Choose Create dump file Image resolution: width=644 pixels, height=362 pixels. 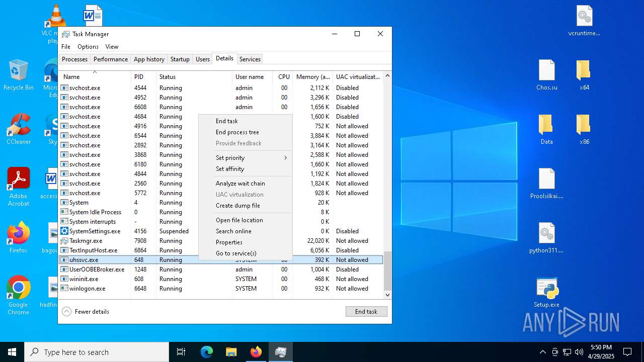coord(246,206)
